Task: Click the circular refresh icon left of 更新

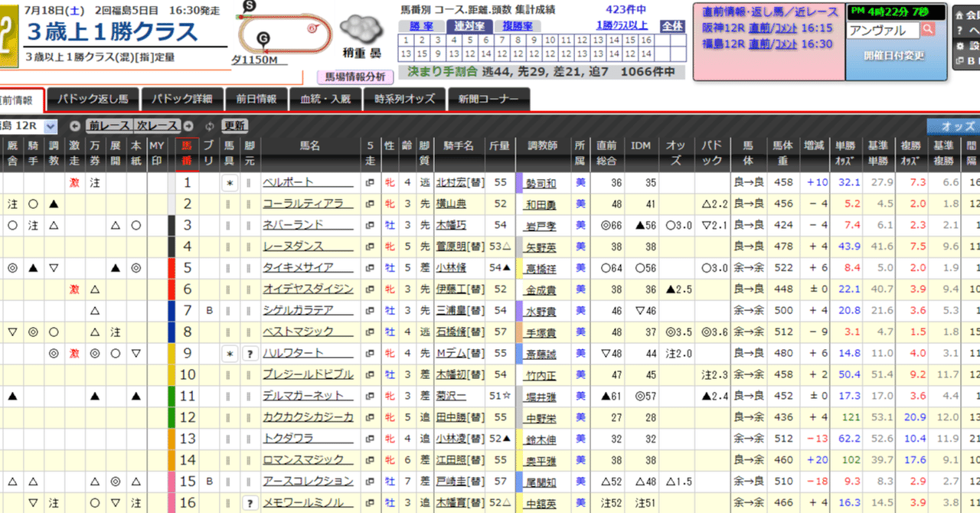Action: pyautogui.click(x=209, y=126)
